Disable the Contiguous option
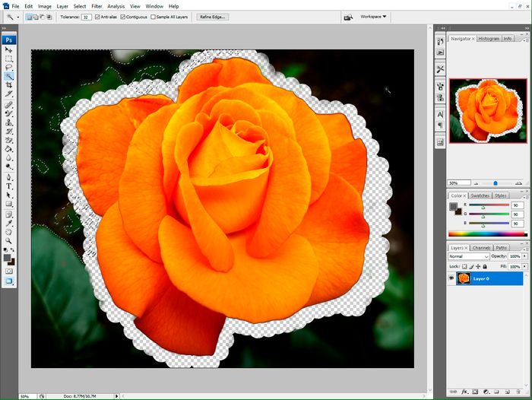532x400 pixels. 124,16
